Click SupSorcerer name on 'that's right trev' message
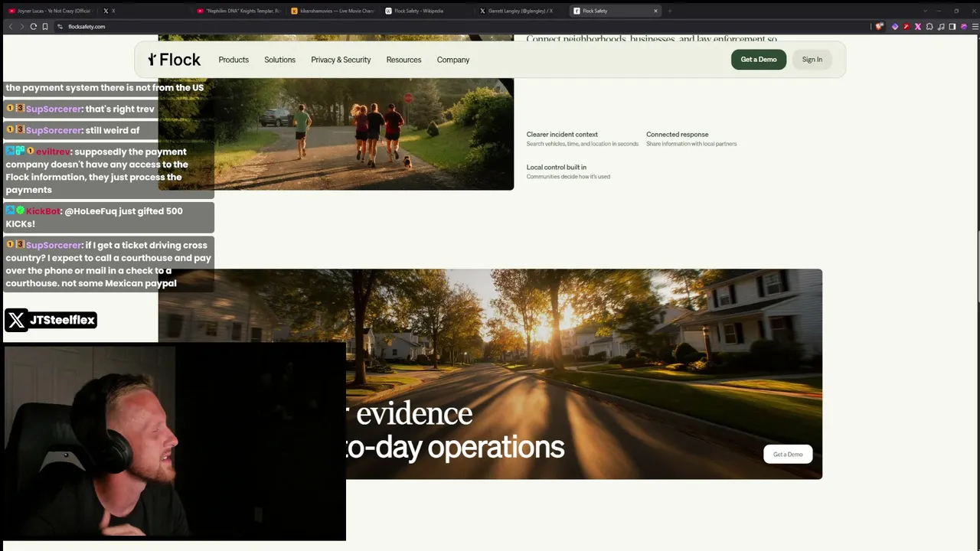 [54, 109]
